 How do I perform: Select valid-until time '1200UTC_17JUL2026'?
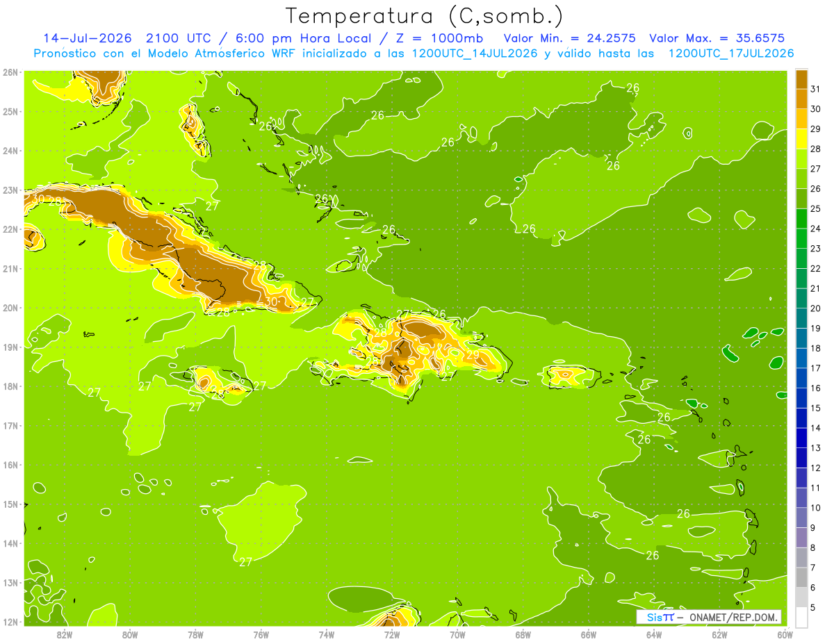point(731,53)
